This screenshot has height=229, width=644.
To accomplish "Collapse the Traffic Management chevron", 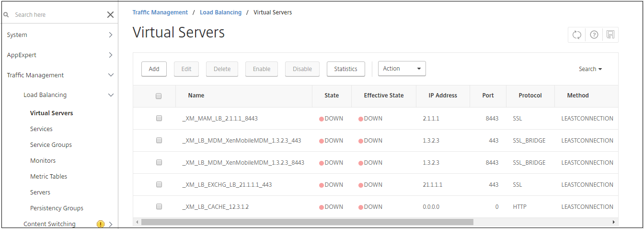I will [111, 75].
